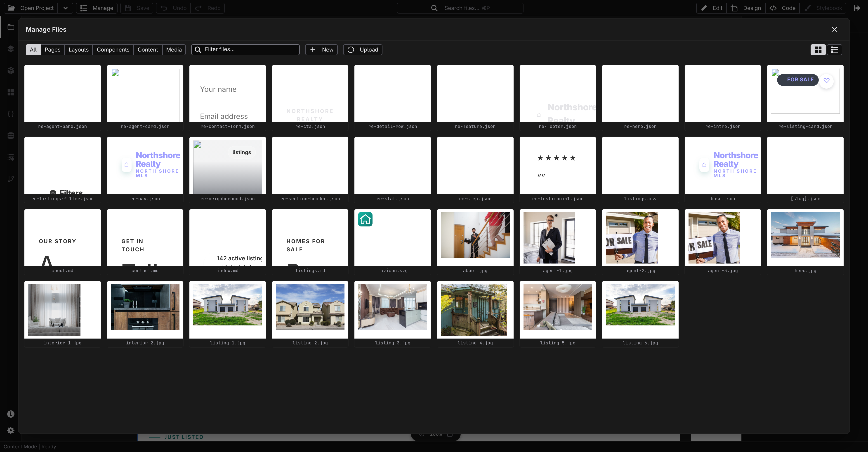
Task: Click the info circle sidebar icon
Action: pyautogui.click(x=11, y=414)
